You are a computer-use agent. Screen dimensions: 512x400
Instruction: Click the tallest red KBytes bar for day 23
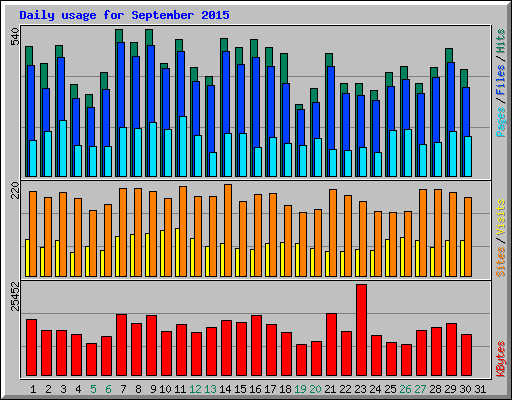pyautogui.click(x=361, y=330)
